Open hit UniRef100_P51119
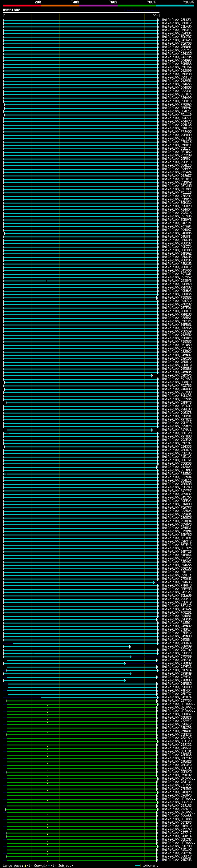 pyautogui.click(x=176, y=115)
